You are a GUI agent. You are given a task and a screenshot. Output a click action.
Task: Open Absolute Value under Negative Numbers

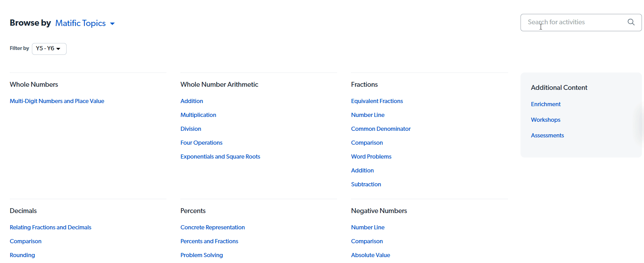pyautogui.click(x=370, y=255)
